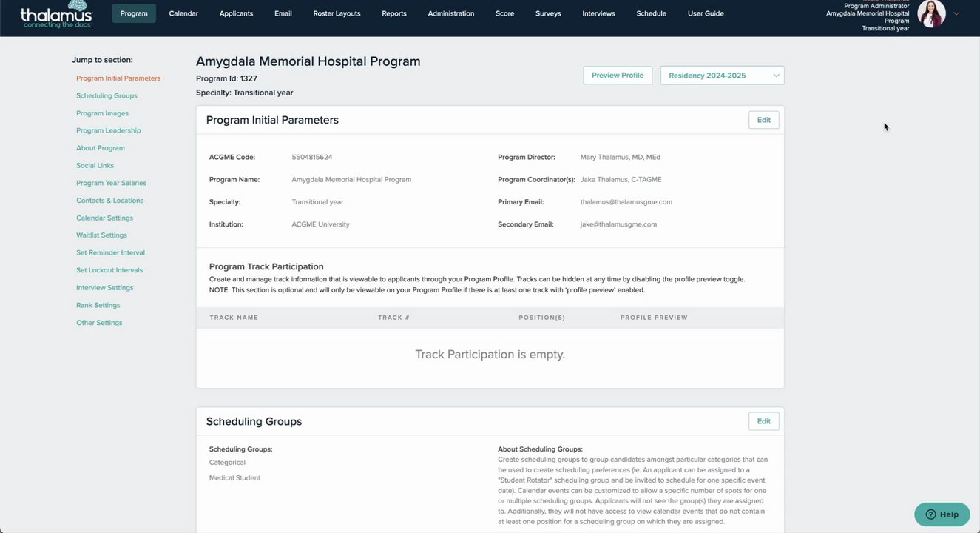Open the Interviews menu

598,13
